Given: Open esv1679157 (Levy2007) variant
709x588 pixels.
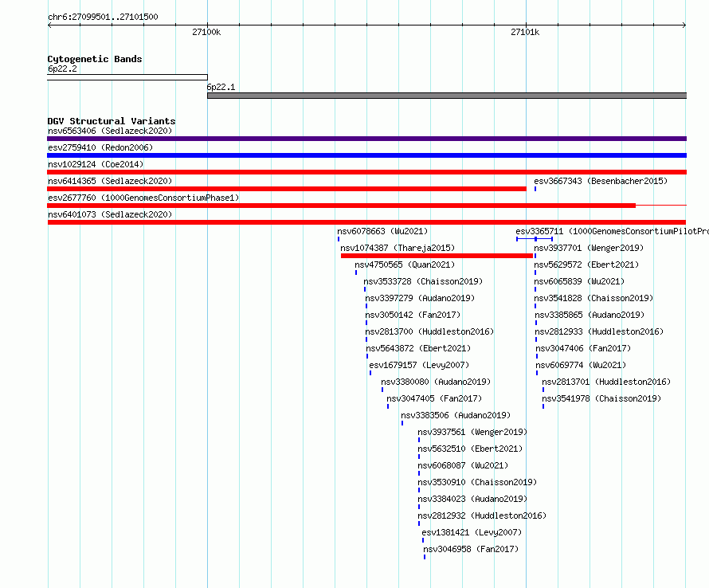Looking at the screenshot, I should click(x=419, y=365).
